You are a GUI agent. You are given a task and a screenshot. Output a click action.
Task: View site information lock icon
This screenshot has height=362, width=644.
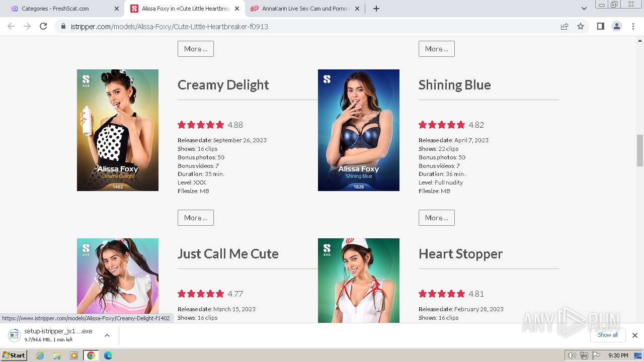63,26
